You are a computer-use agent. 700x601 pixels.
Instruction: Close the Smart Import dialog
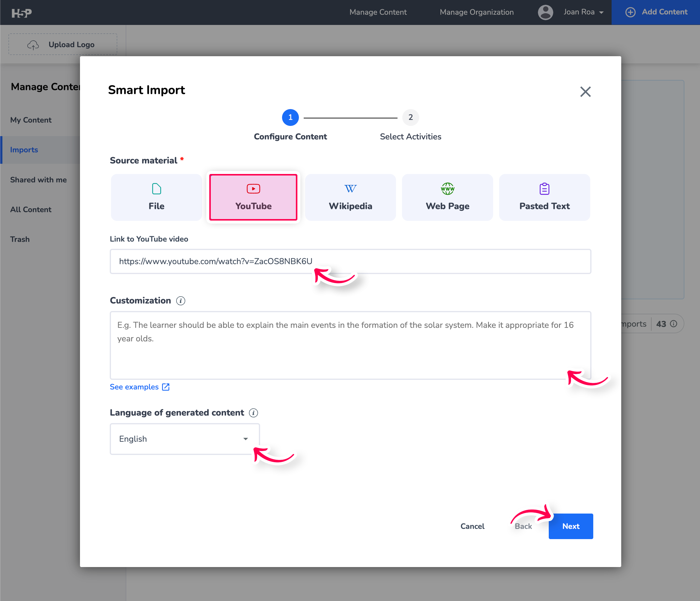[585, 91]
